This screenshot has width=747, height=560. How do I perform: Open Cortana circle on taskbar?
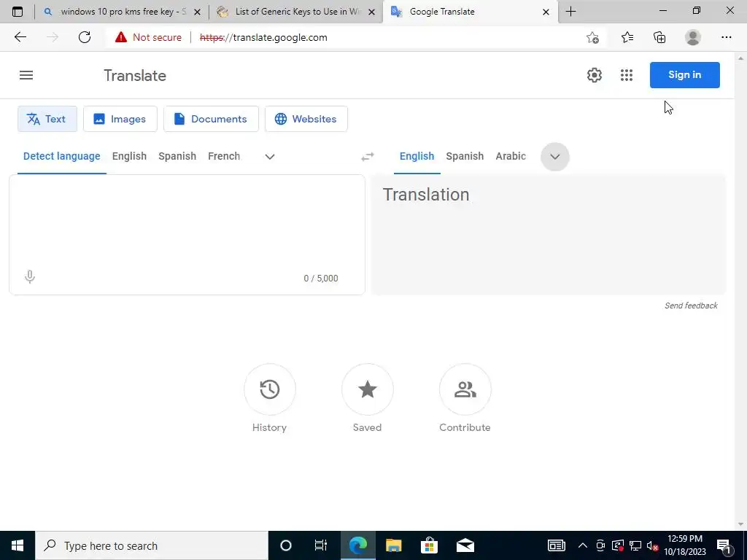click(286, 545)
